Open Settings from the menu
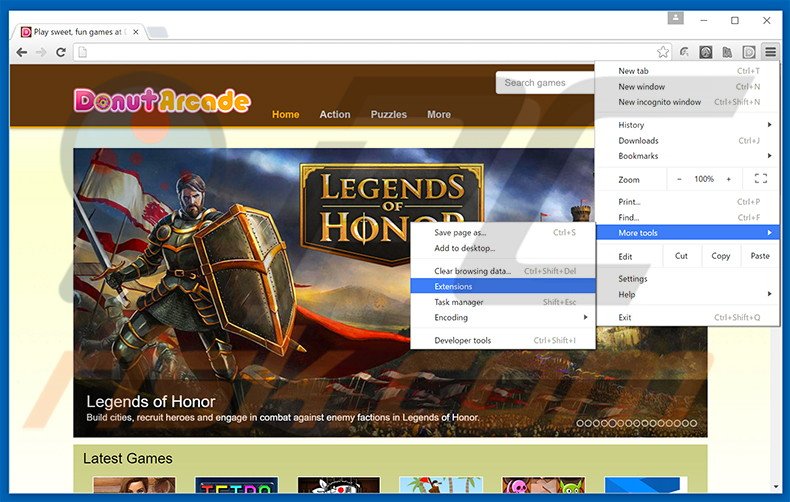The image size is (790, 502). click(x=688, y=279)
